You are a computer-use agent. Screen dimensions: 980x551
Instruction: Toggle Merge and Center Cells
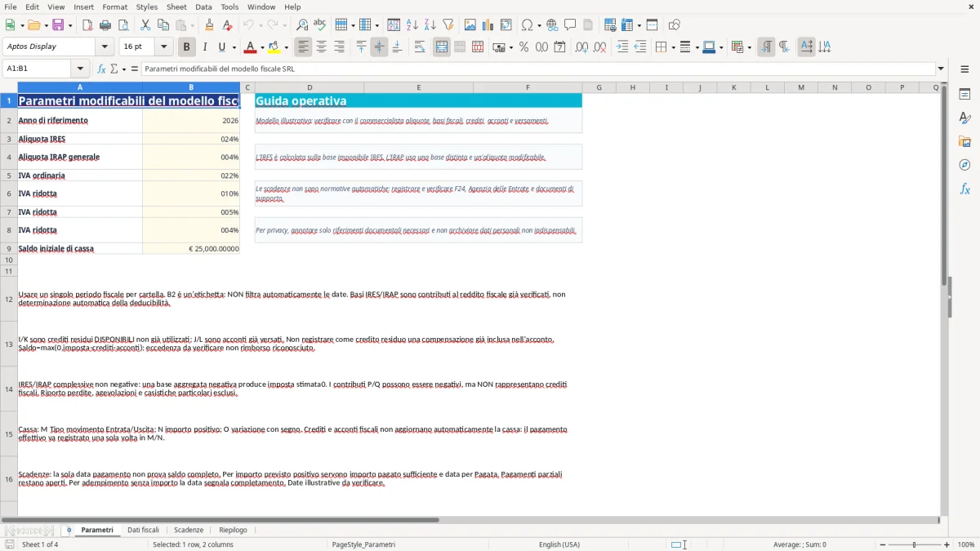pos(442,47)
